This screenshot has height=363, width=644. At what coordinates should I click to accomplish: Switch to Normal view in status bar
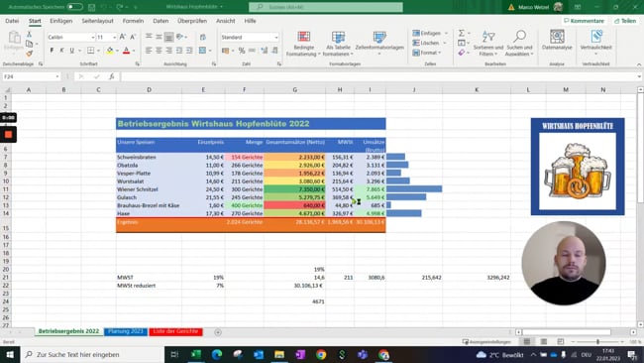pyautogui.click(x=527, y=341)
